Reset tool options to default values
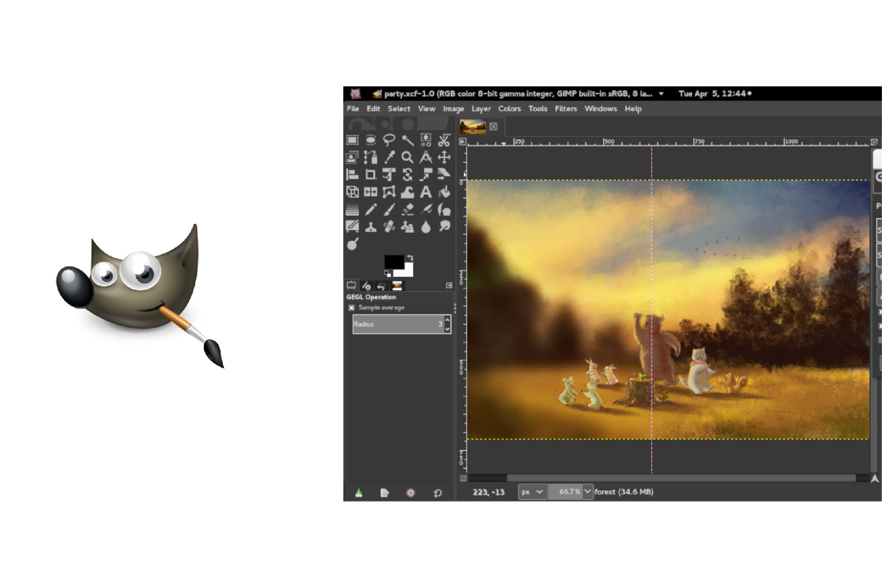 click(x=438, y=493)
